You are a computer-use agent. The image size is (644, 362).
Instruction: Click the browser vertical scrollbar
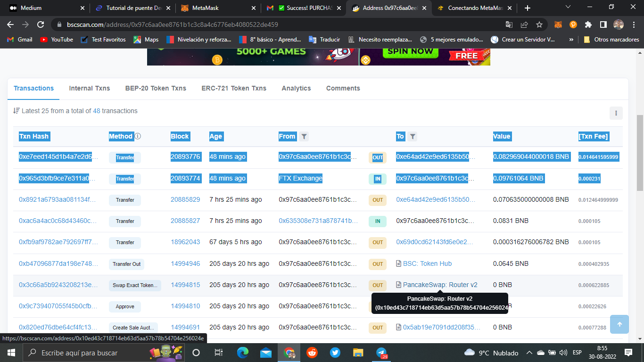pos(640,151)
